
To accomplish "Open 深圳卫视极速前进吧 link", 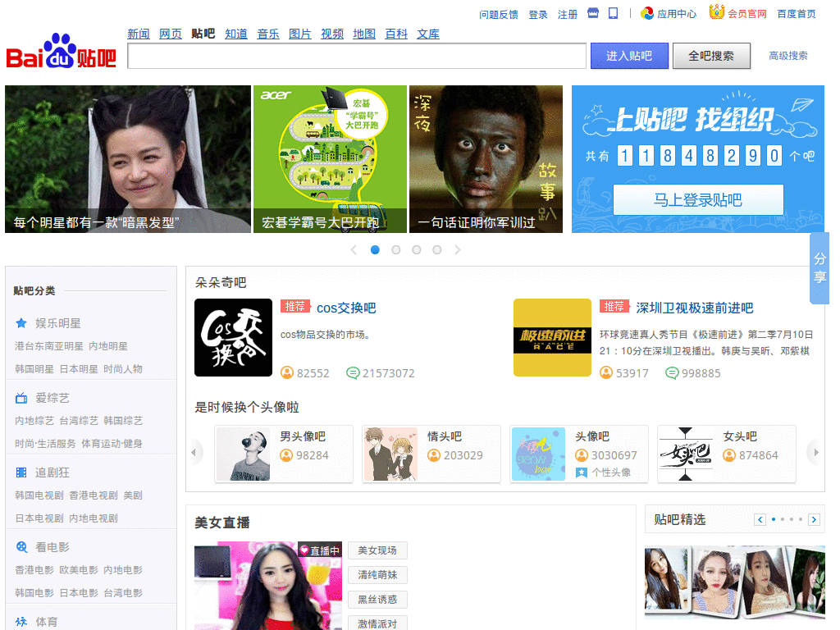I will click(695, 308).
